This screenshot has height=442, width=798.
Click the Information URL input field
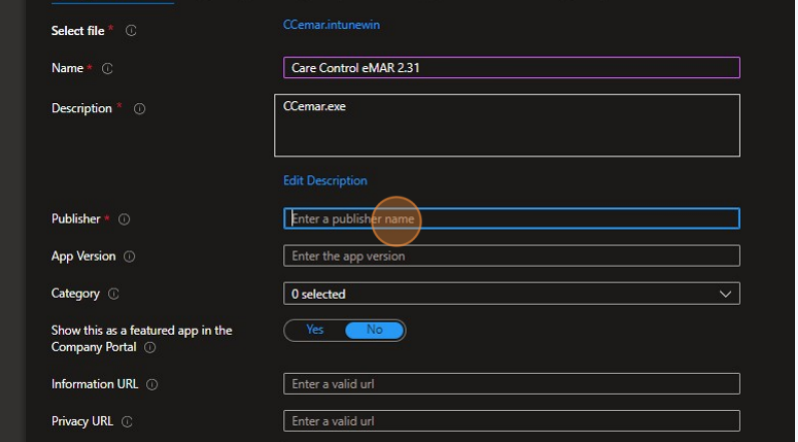511,384
